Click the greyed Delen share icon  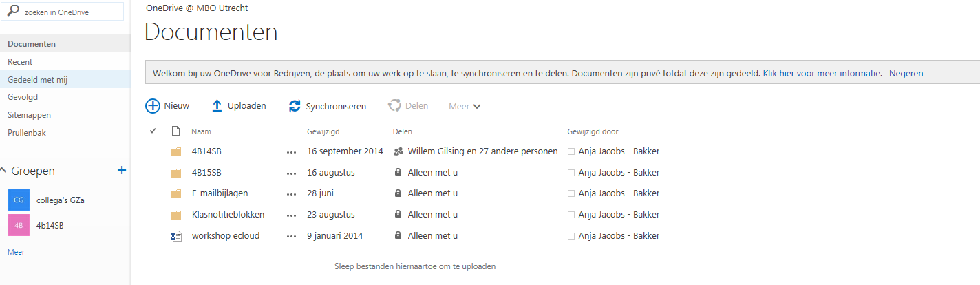tap(394, 106)
